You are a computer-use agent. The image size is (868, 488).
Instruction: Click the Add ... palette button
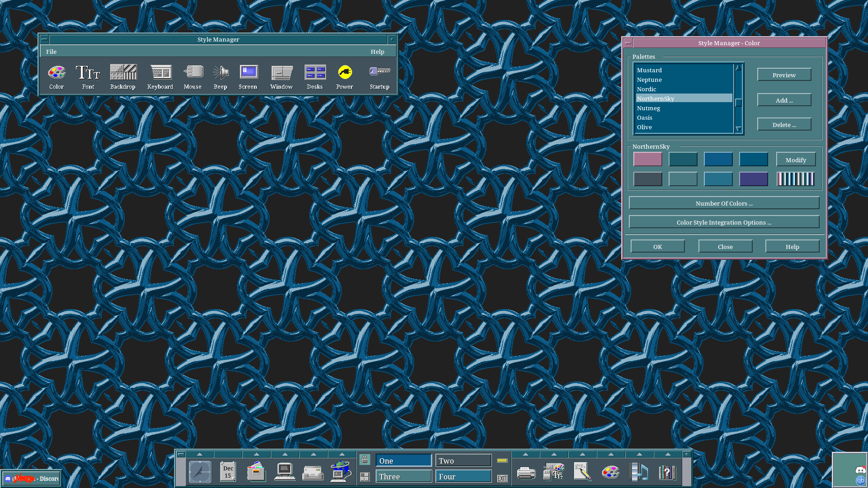(x=784, y=100)
